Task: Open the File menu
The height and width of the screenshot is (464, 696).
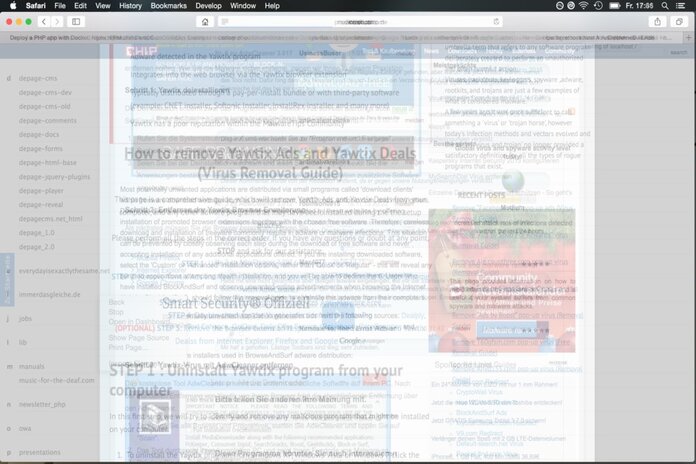Action: 60,6
